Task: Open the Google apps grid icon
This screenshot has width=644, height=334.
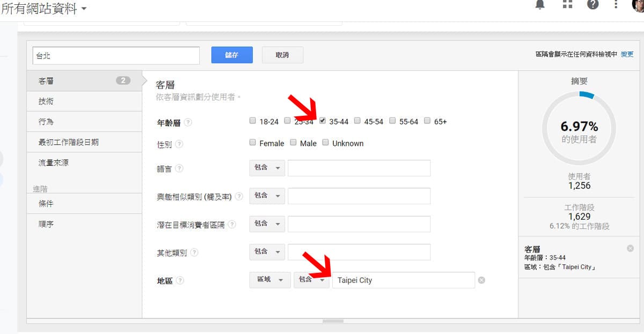Action: point(568,5)
